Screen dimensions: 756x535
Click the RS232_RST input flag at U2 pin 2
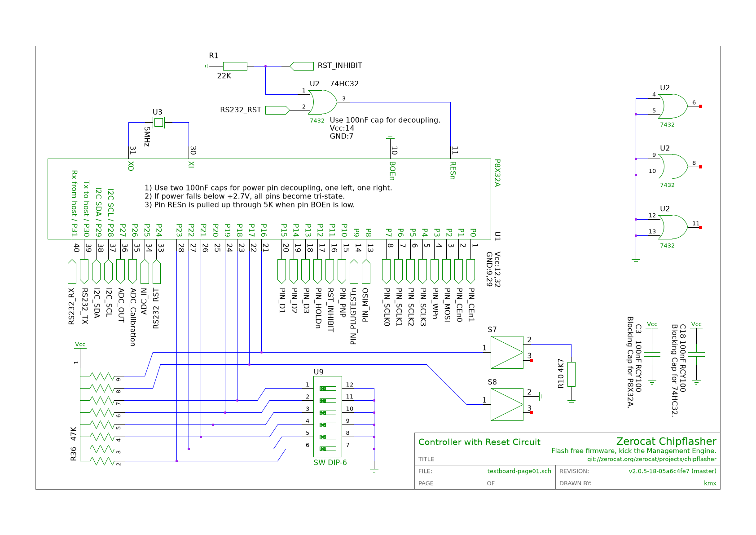(x=277, y=110)
